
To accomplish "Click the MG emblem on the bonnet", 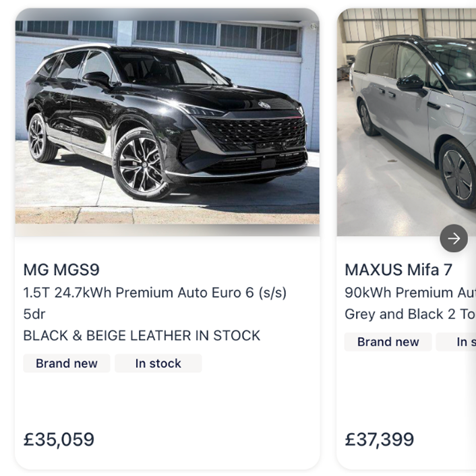I will point(264,105).
